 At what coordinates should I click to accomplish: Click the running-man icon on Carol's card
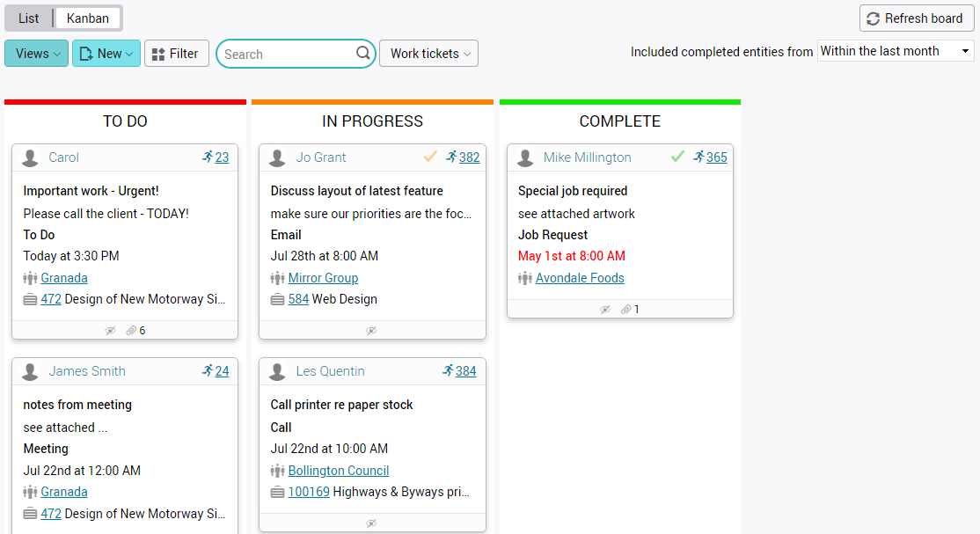[x=208, y=157]
